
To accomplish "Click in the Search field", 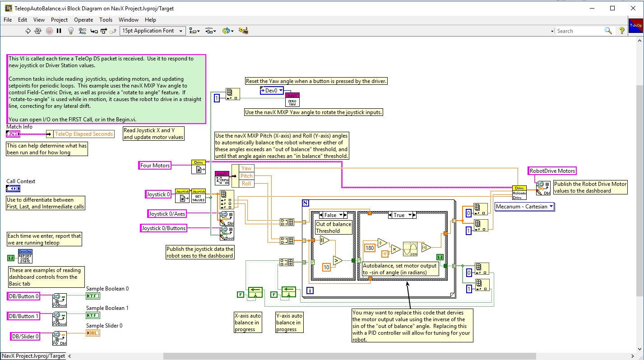I will 579,31.
